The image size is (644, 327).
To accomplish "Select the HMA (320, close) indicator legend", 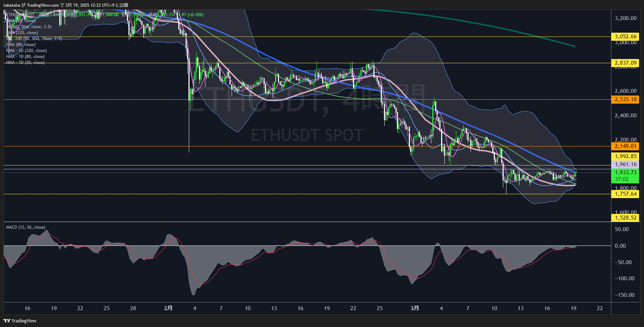I will 22,33.
